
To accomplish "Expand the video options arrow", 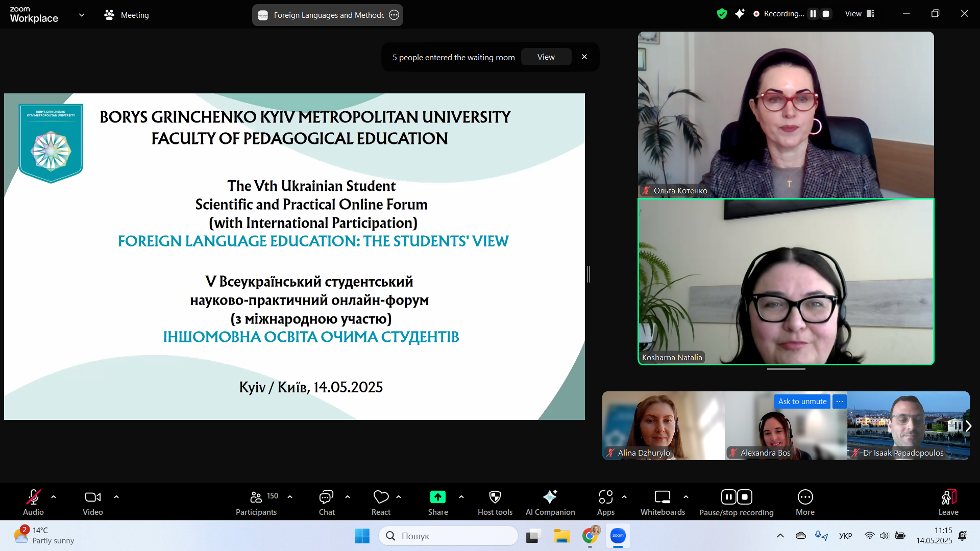I will (116, 496).
